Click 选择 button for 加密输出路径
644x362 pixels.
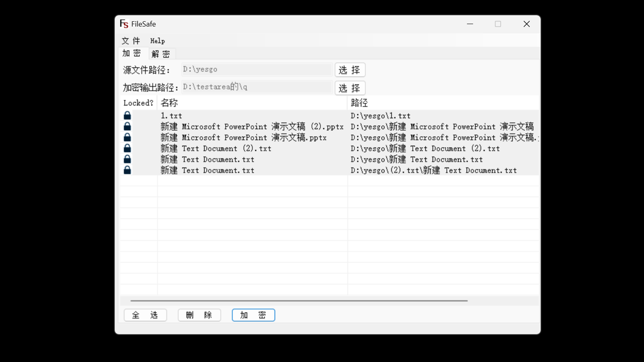(x=350, y=88)
